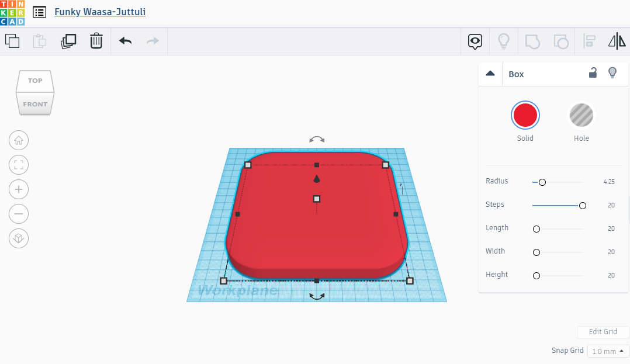The image size is (630, 364).
Task: Click the Align tool icon
Action: pos(590,41)
